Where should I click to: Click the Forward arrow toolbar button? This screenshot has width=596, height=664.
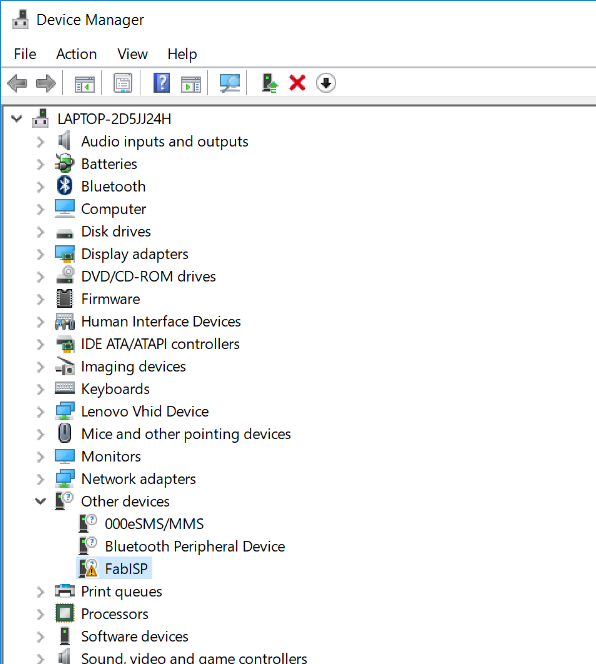click(x=46, y=83)
